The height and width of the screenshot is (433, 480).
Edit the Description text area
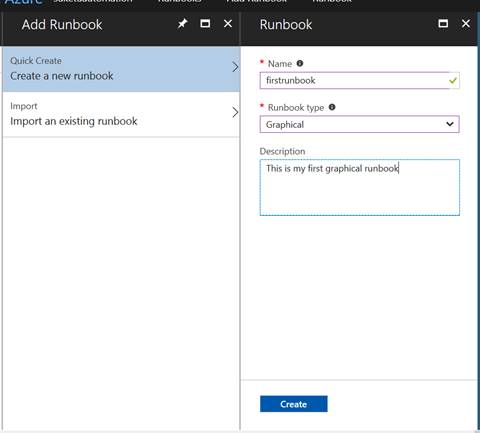click(x=360, y=187)
